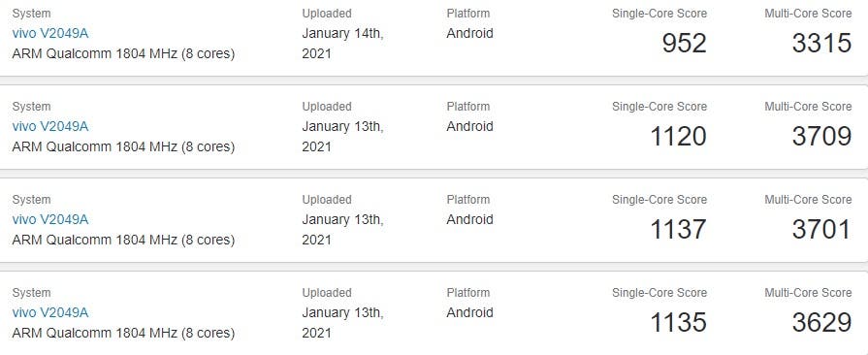Click the January 14th, 2021 upload date
The width and height of the screenshot is (868, 355).
pyautogui.click(x=342, y=44)
